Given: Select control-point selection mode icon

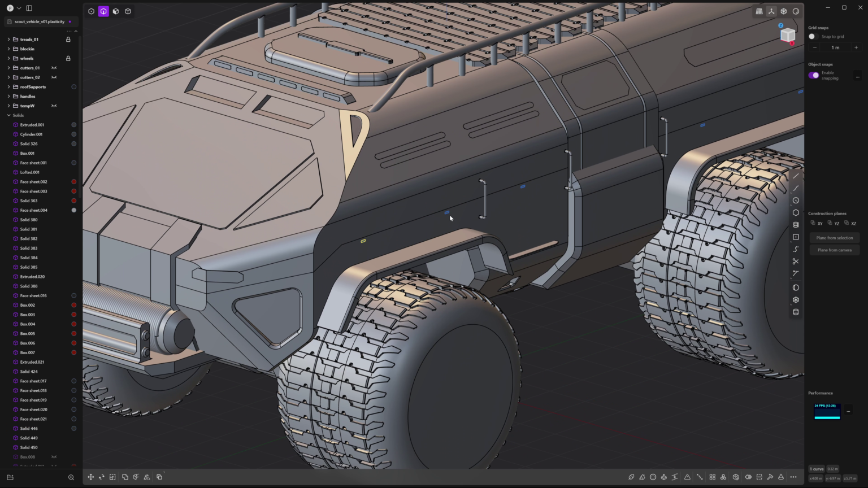Looking at the screenshot, I should coord(91,11).
